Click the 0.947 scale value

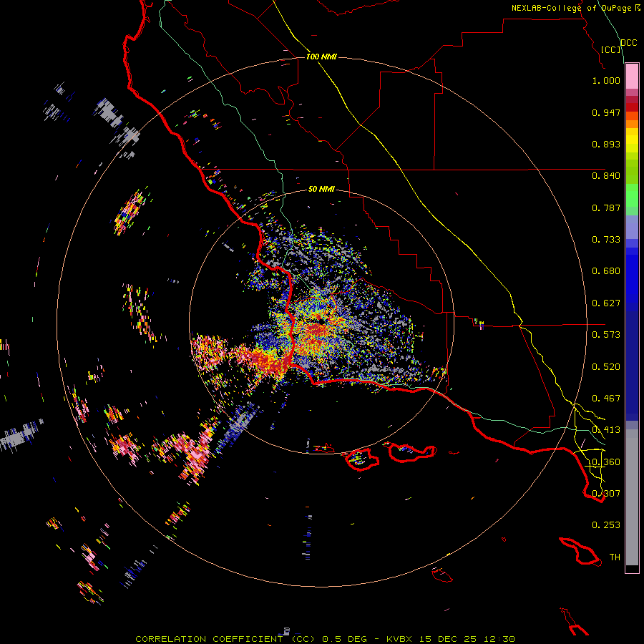pyautogui.click(x=606, y=112)
